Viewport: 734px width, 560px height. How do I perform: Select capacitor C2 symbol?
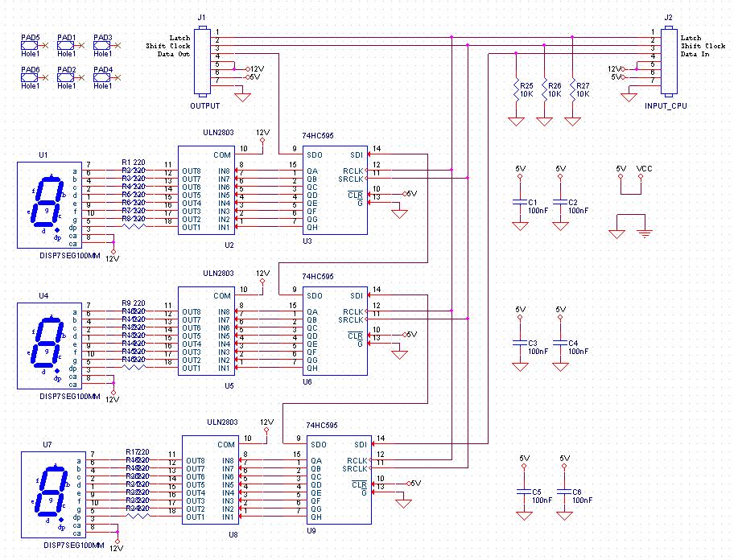tap(560, 202)
